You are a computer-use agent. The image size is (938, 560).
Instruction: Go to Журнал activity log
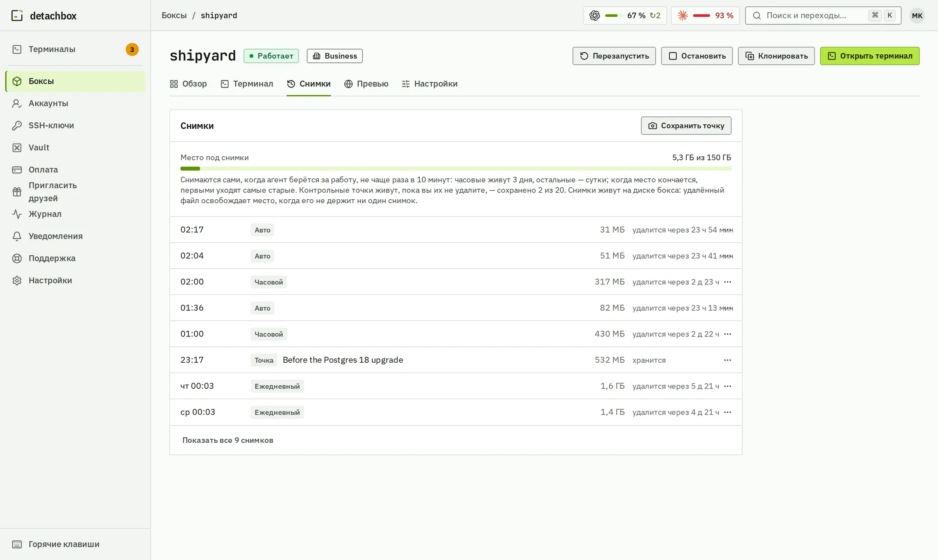click(75, 214)
